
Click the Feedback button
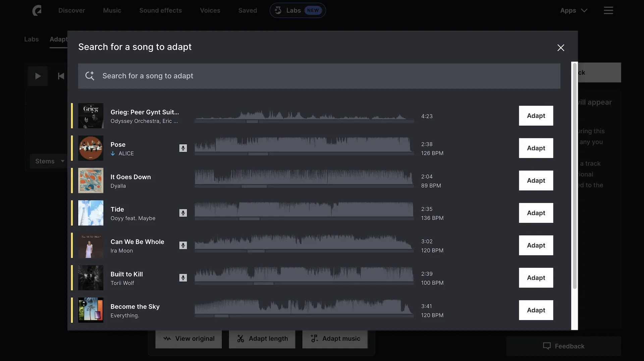[564, 346]
